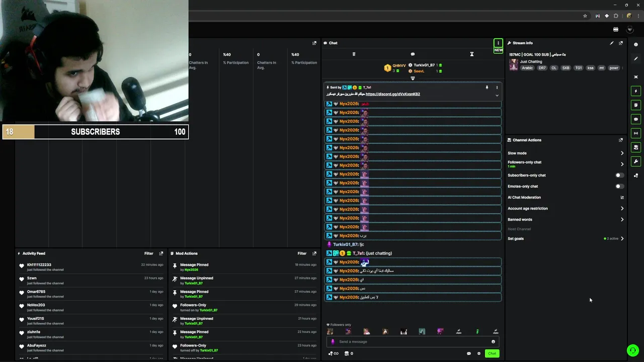Collapse pinned message with its chevron
This screenshot has height=362, width=644.
click(497, 95)
